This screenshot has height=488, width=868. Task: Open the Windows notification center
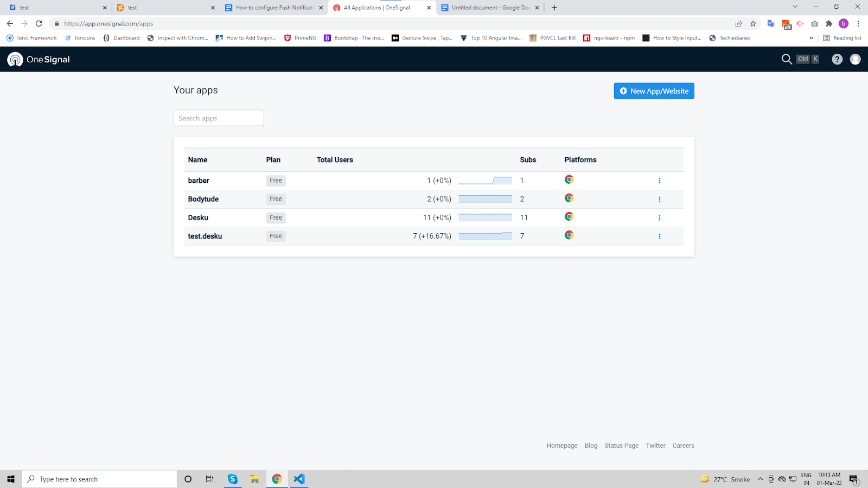854,479
